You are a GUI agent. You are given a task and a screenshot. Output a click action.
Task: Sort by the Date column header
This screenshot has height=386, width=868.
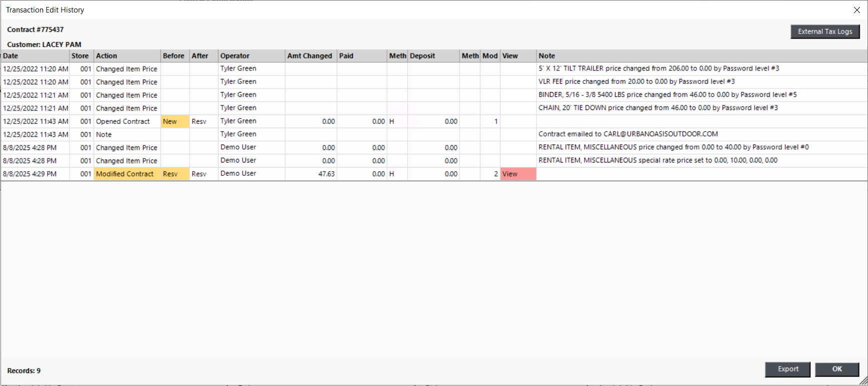tap(34, 56)
